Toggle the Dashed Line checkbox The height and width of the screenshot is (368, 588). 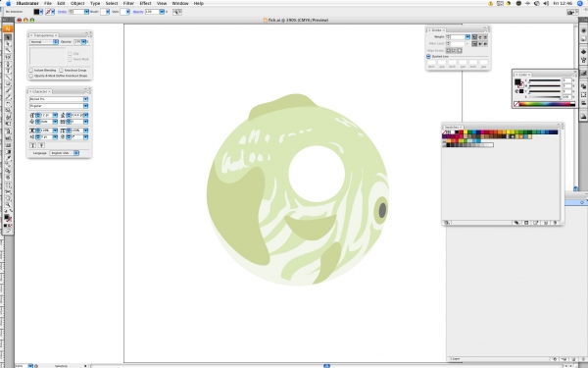coord(428,56)
